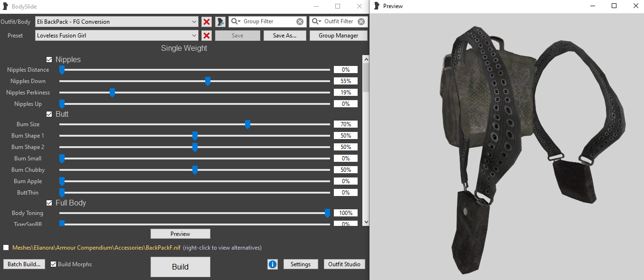Click the Bum Apple value field

346,181
